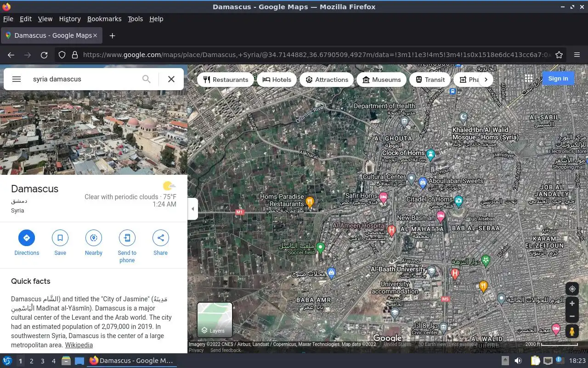Select the Damascus - Google Maps tab
The width and height of the screenshot is (588, 368).
(x=51, y=35)
